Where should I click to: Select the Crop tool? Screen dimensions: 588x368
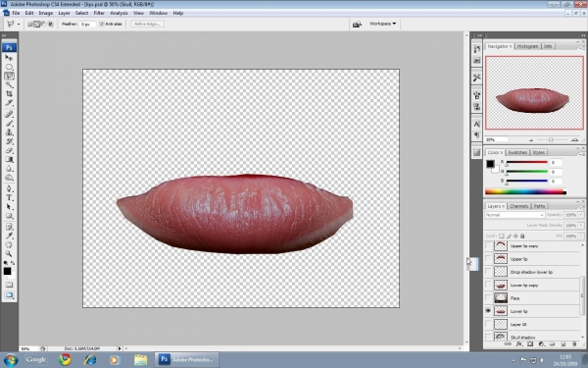click(9, 94)
